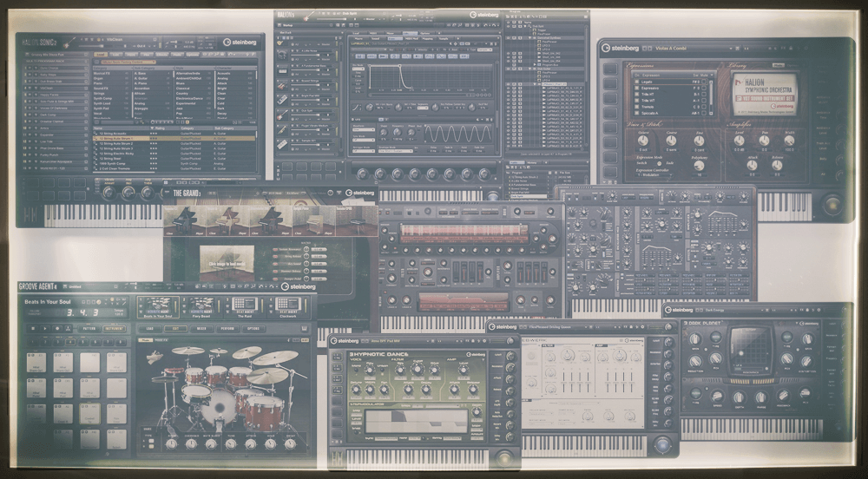The width and height of the screenshot is (868, 479).
Task: Click the trumpet icon of Flugel Vibrato Medium slot
Action: (x=282, y=129)
